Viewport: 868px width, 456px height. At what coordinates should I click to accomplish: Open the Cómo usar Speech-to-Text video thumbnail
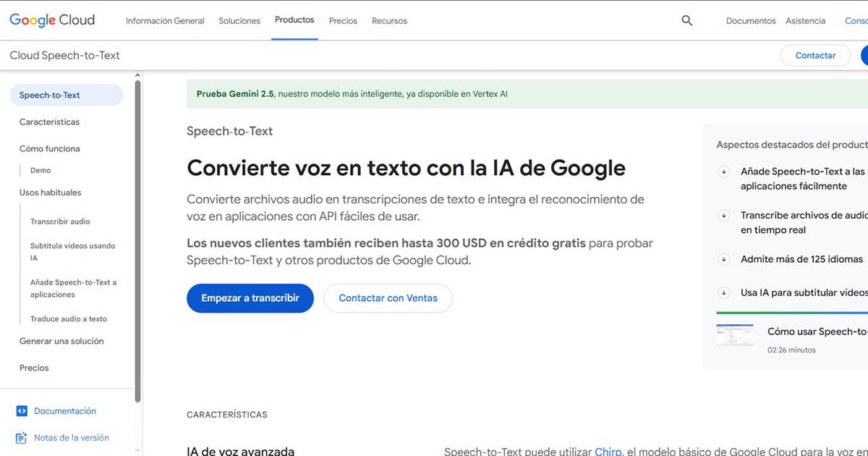click(x=734, y=335)
